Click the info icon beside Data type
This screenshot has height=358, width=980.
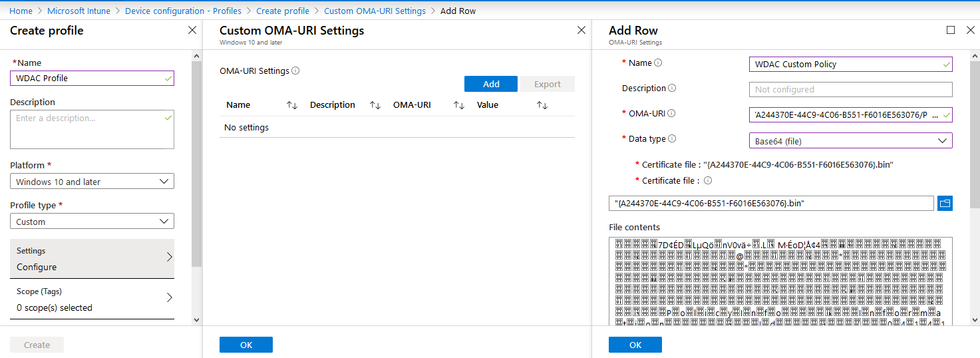[672, 139]
